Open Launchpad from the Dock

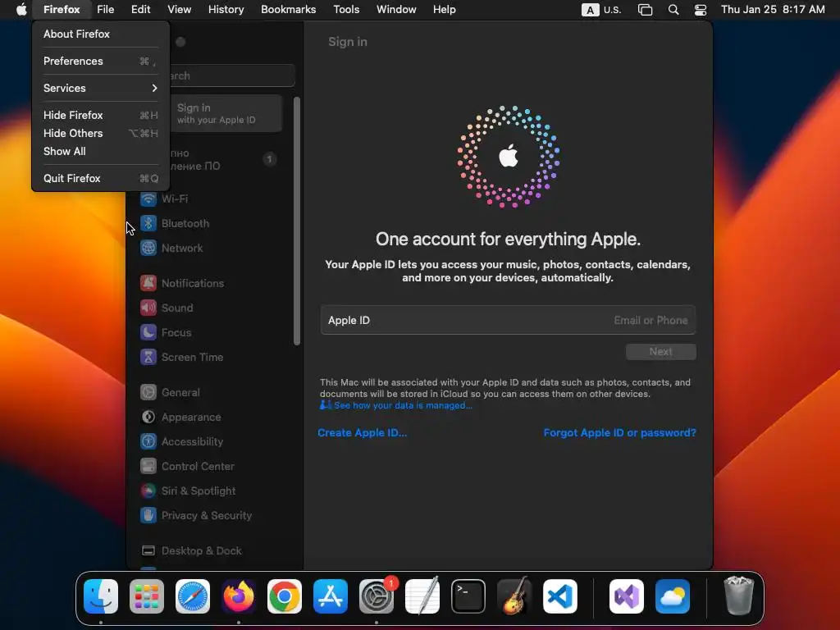click(x=147, y=596)
